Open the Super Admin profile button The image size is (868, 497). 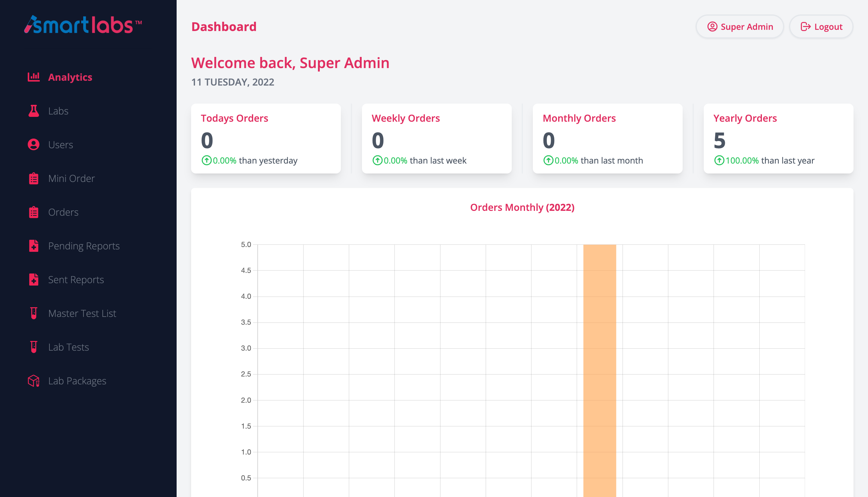click(740, 27)
